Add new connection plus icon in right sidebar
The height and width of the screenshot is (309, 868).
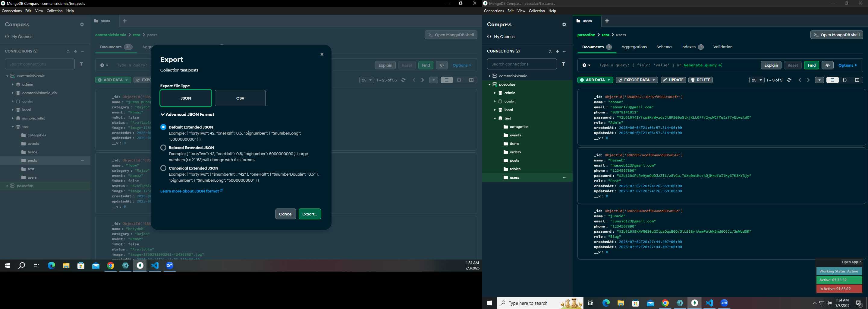click(x=558, y=51)
